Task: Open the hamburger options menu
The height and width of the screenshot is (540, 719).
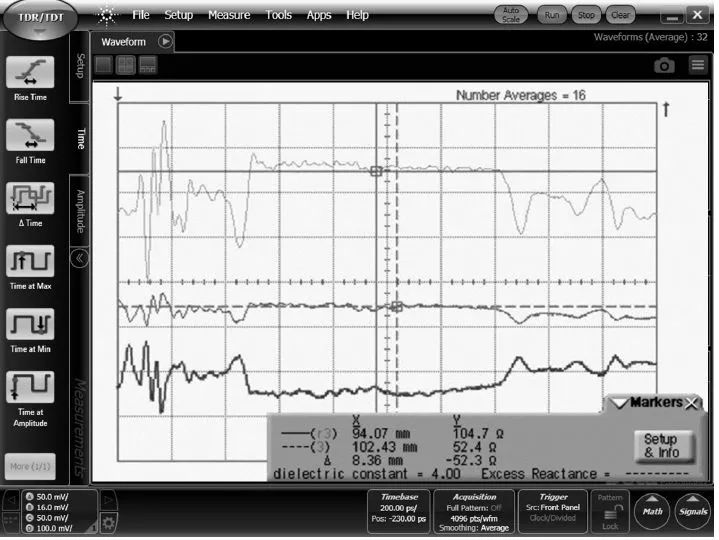Action: pos(698,65)
